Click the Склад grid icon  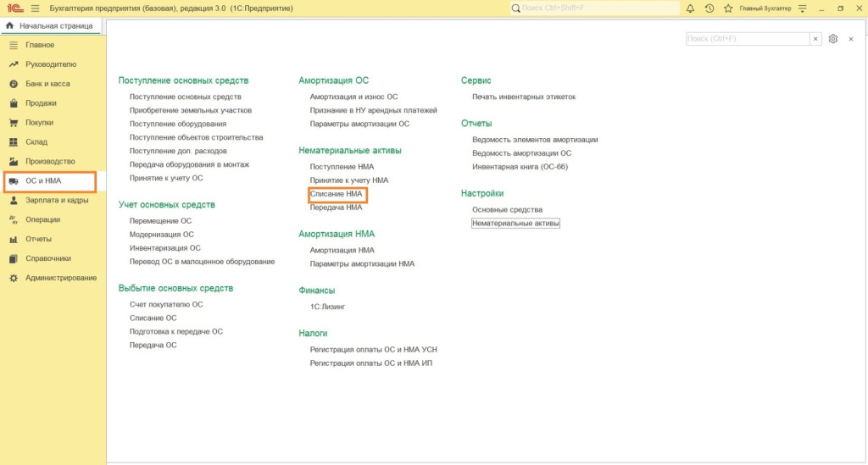point(14,141)
